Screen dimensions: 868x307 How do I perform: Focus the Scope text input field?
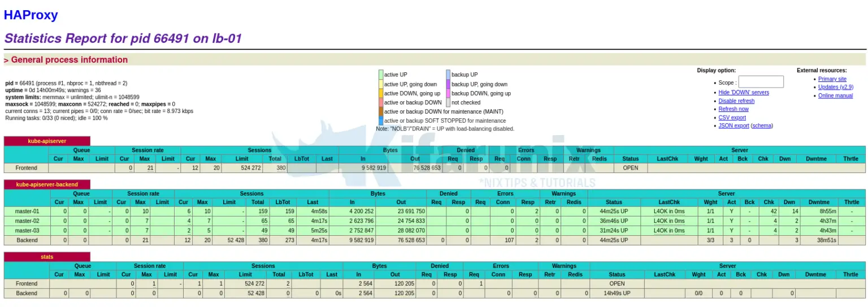tap(761, 82)
